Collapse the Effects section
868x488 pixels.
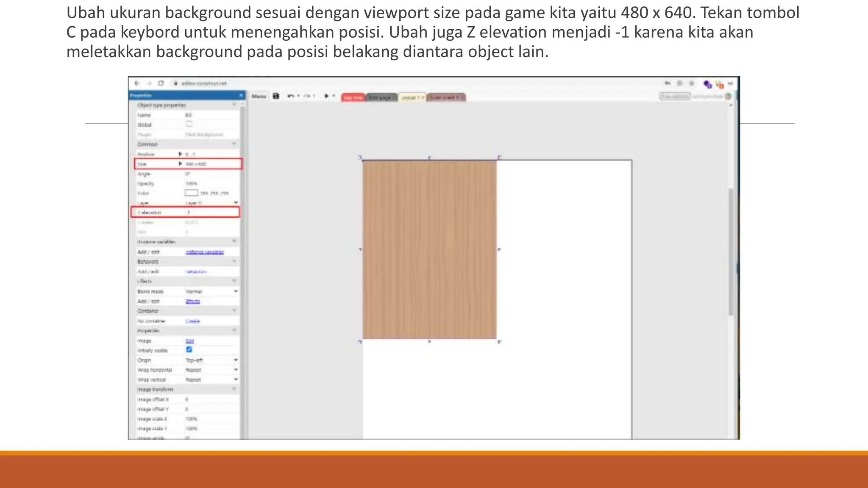[x=234, y=281]
